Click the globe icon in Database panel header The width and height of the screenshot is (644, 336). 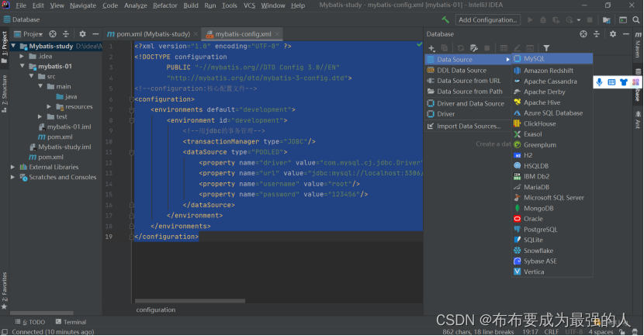click(x=583, y=34)
